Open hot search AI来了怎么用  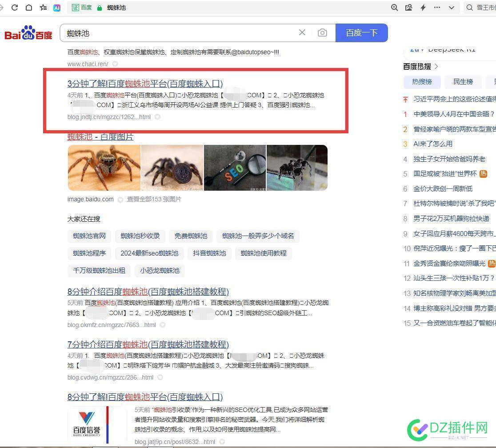pyautogui.click(x=433, y=144)
